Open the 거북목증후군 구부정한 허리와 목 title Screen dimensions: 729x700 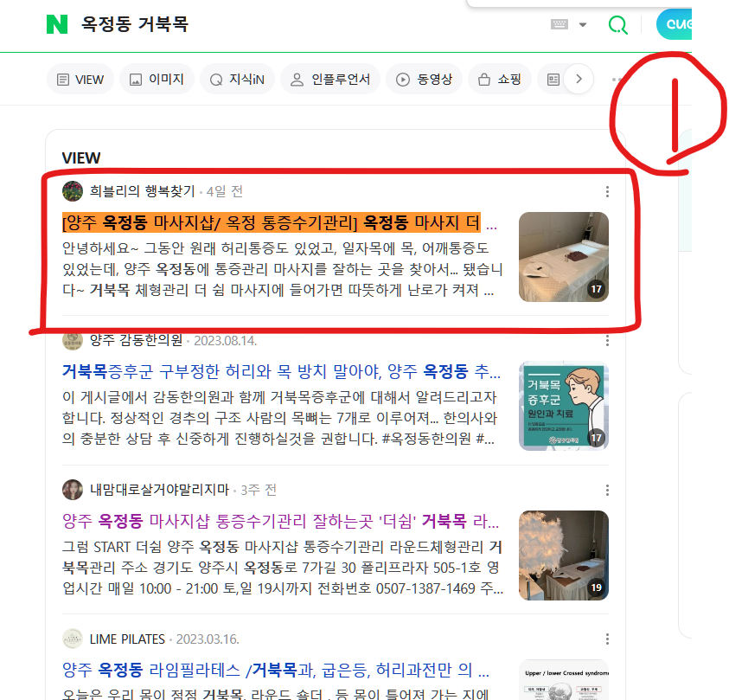[281, 371]
